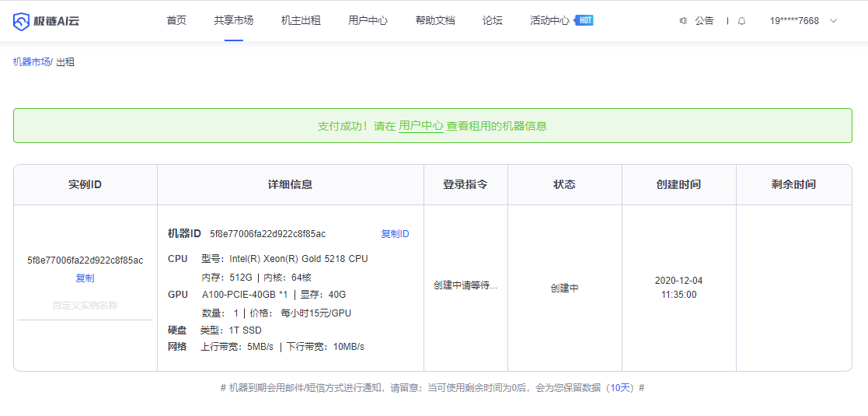Click the 详细信息 column header
868x416 pixels.
click(290, 184)
